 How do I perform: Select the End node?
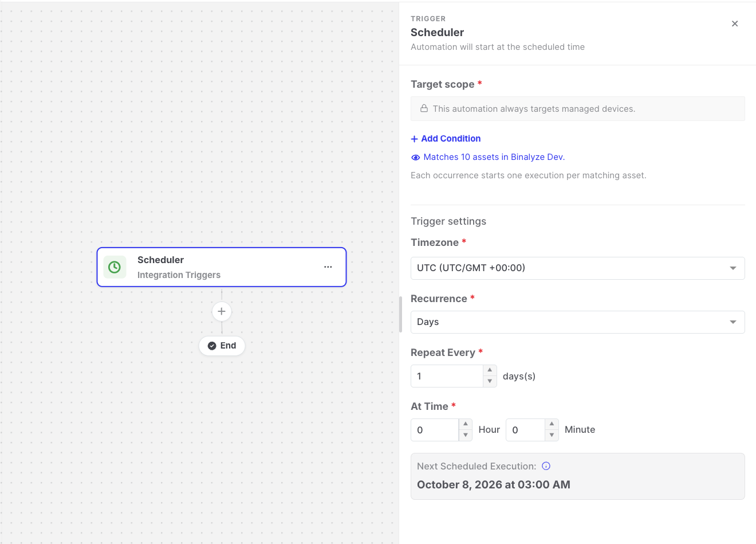(x=222, y=346)
